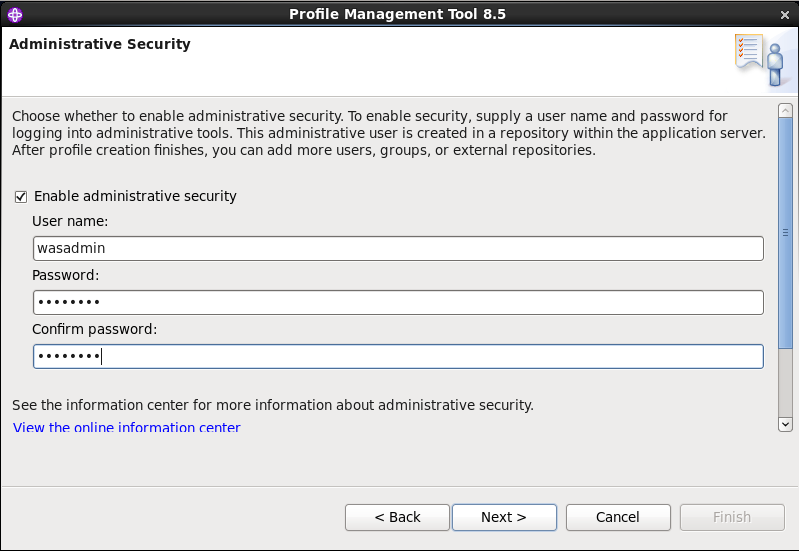
Task: Click the 'See the information center' sentence
Action: tap(273, 405)
